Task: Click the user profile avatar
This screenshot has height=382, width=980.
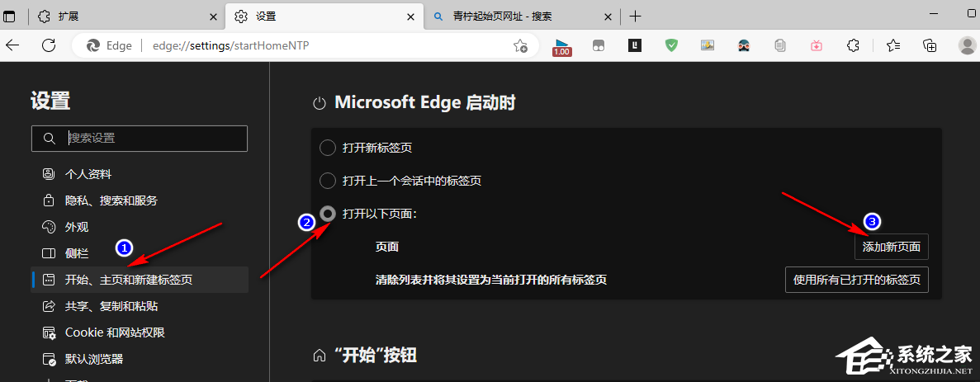Action: click(x=966, y=45)
